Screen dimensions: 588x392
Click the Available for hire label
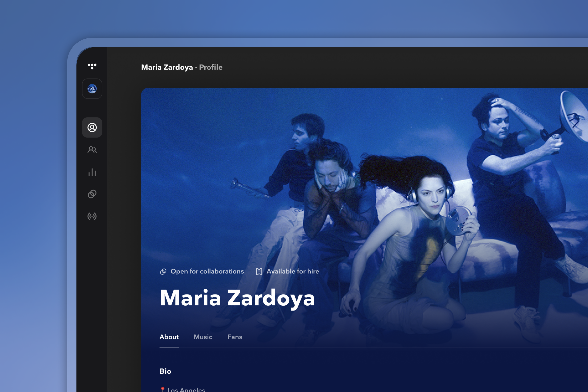[293, 271]
